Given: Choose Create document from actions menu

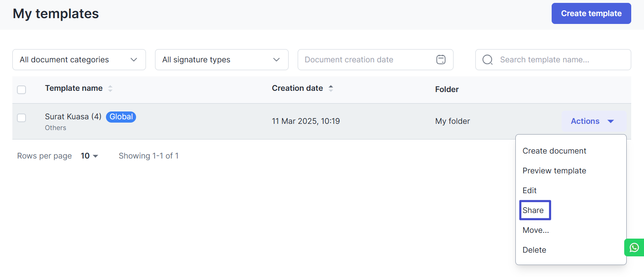Looking at the screenshot, I should click(554, 151).
